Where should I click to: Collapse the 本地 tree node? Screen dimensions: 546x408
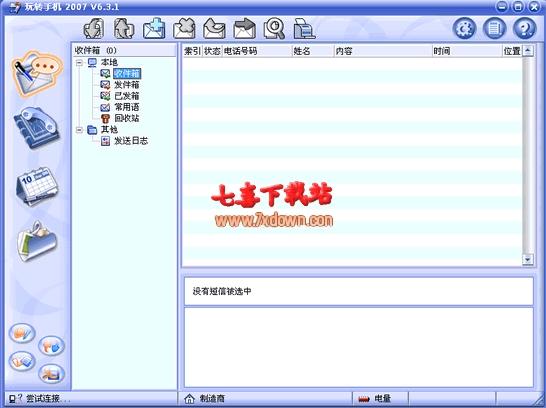(79, 63)
